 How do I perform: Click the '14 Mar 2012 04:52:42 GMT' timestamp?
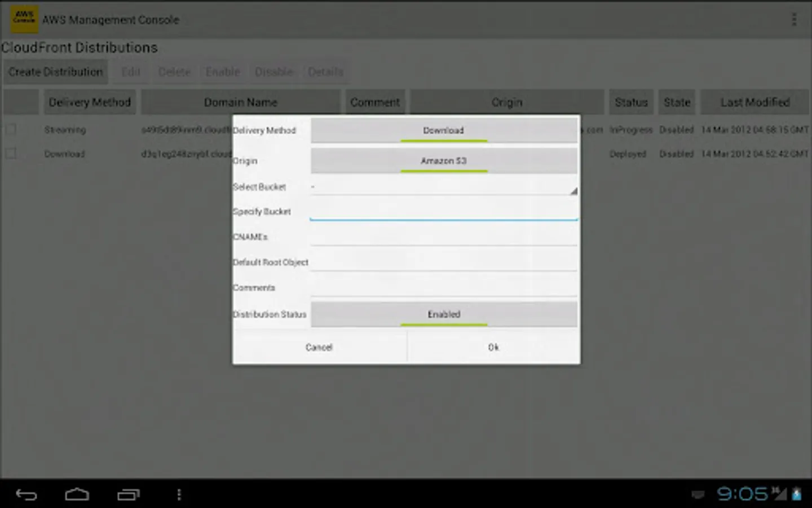click(x=755, y=154)
